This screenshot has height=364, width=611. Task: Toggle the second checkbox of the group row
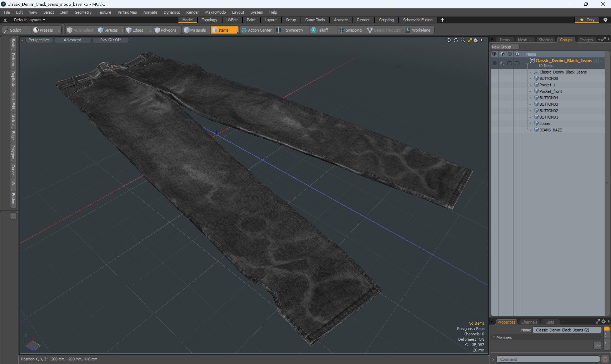pyautogui.click(x=517, y=63)
